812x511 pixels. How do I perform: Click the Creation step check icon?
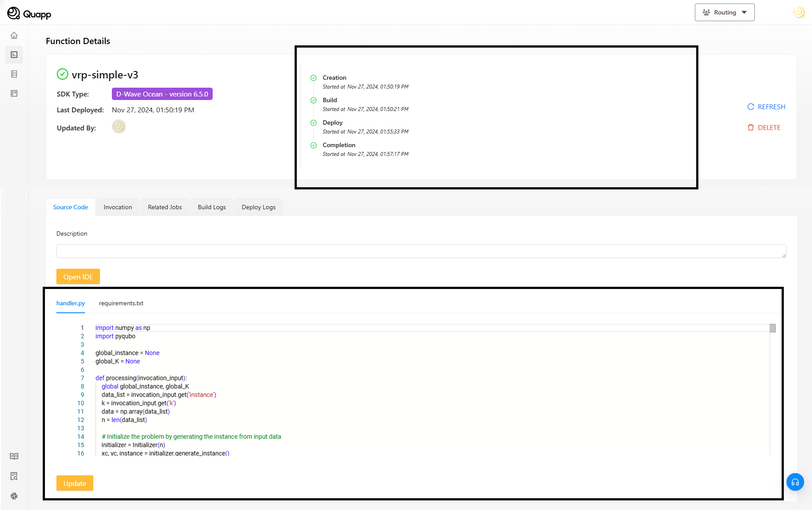pos(314,78)
